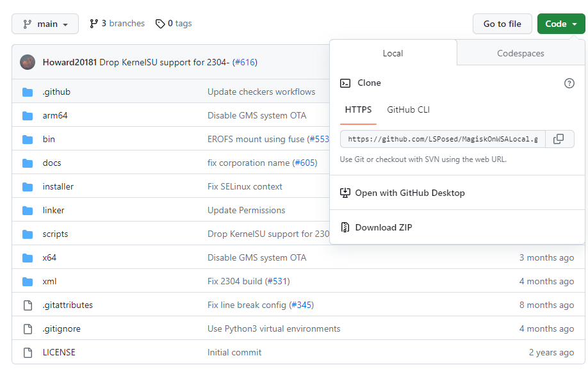Open the main branch dropdown

click(45, 24)
